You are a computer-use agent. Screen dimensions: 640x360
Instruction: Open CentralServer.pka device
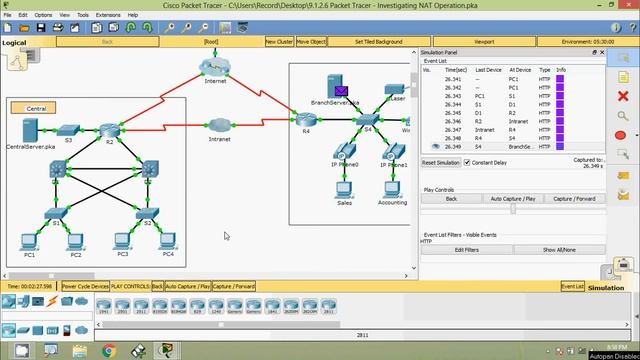(x=30, y=130)
